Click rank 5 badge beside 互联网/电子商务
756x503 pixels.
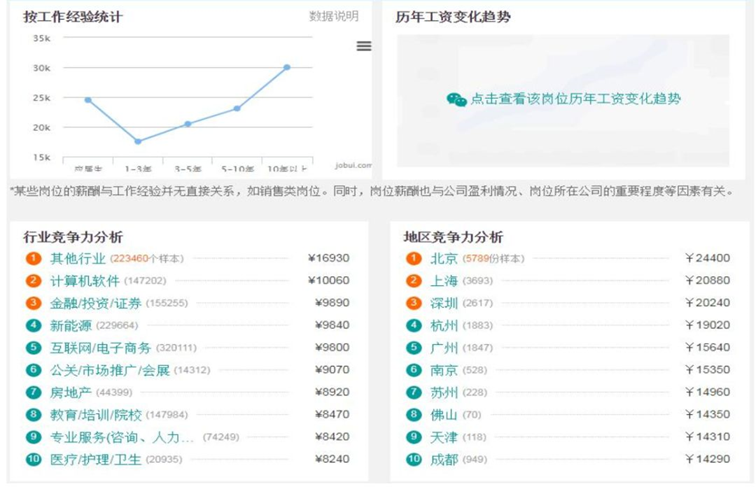tap(33, 348)
